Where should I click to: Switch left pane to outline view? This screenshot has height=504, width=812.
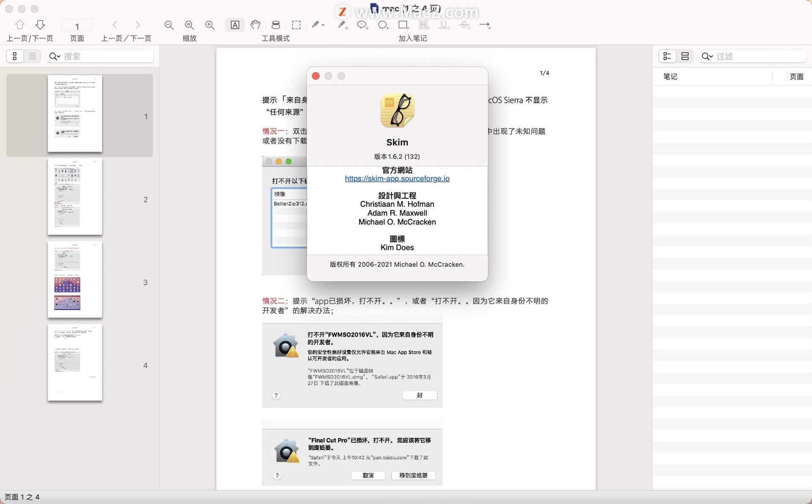(x=33, y=56)
